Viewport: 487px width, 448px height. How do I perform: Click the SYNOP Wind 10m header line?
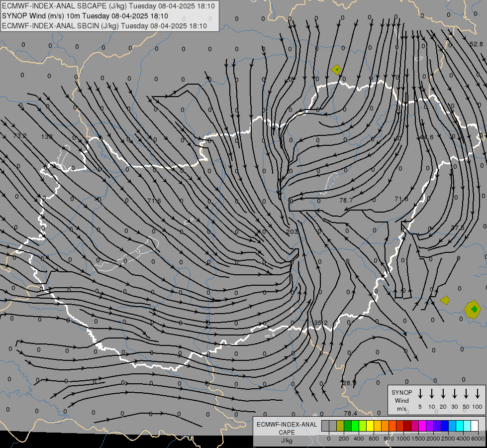pyautogui.click(x=85, y=16)
